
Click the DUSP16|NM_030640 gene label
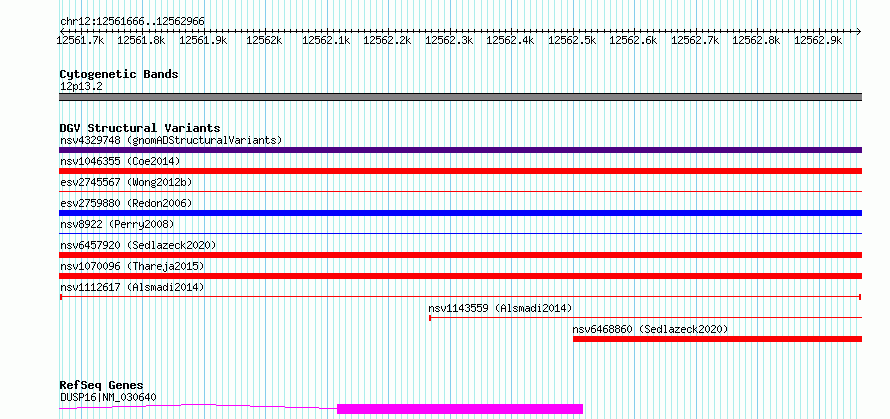pos(108,397)
